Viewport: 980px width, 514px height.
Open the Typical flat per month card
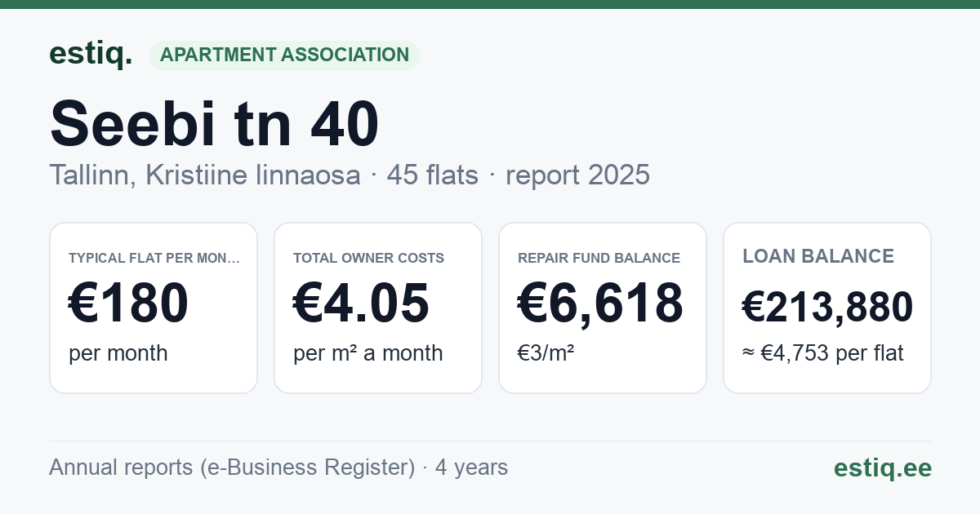[154, 308]
